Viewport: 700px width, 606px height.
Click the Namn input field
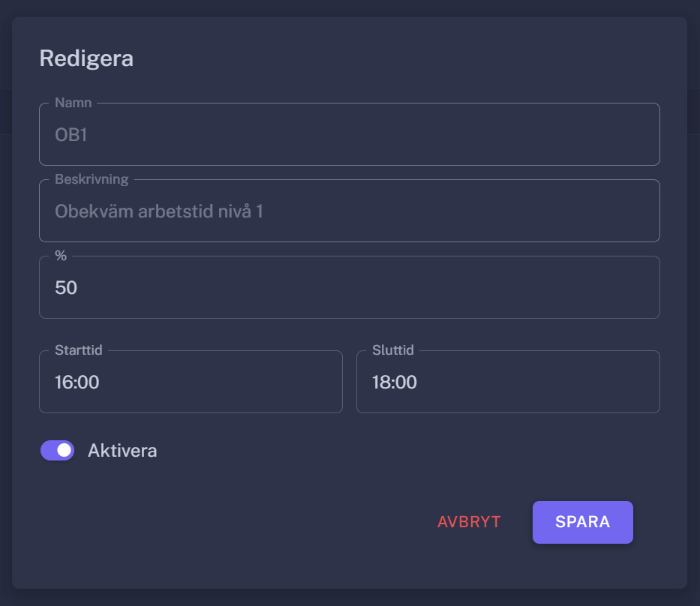point(349,134)
